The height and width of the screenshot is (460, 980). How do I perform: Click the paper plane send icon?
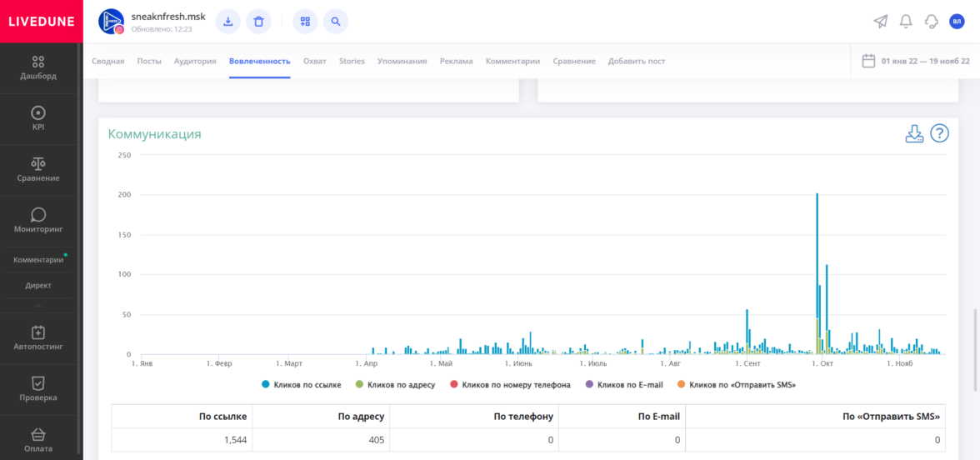click(x=880, y=22)
